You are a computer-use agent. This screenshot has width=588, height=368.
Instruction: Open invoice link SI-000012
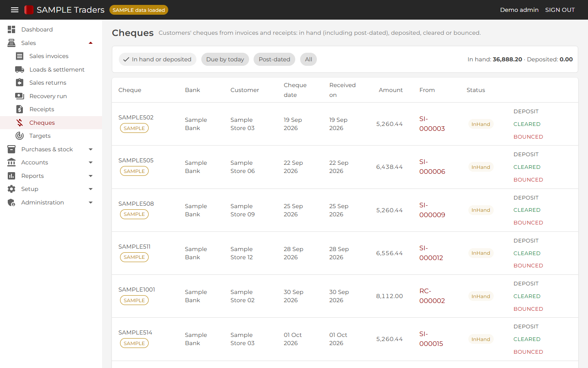pos(431,253)
